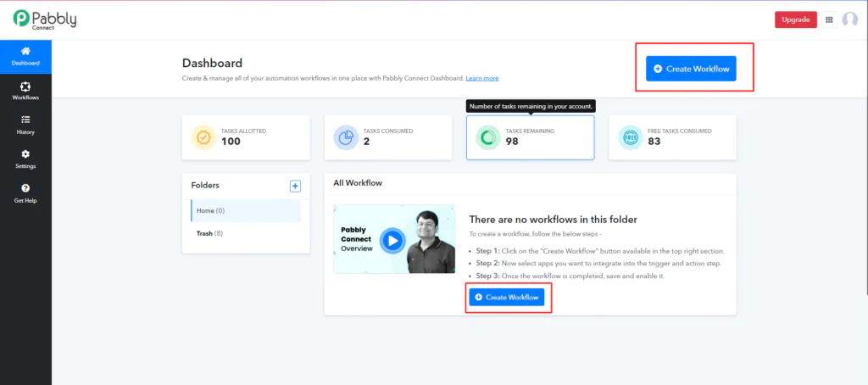Image resolution: width=868 pixels, height=385 pixels.
Task: Open Settings in the sidebar
Action: (25, 159)
